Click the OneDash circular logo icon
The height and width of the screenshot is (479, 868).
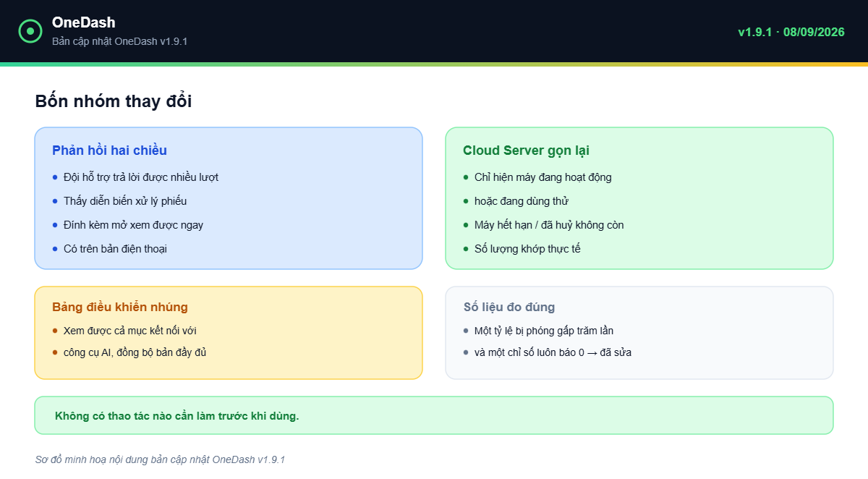[x=30, y=31]
